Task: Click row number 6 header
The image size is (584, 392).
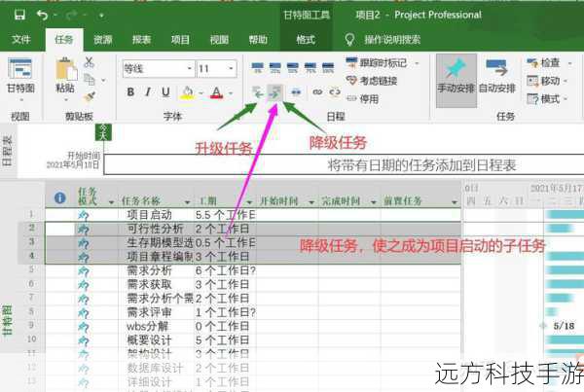Action: click(x=31, y=284)
